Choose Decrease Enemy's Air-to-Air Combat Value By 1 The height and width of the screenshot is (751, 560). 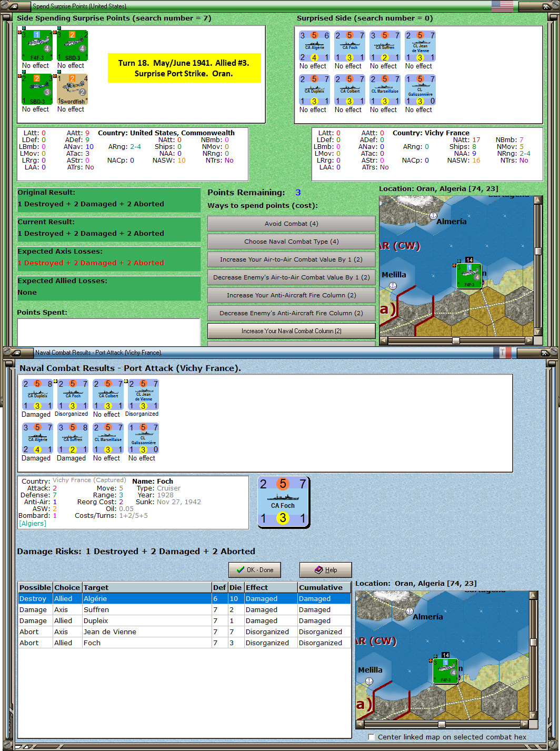[x=292, y=277]
